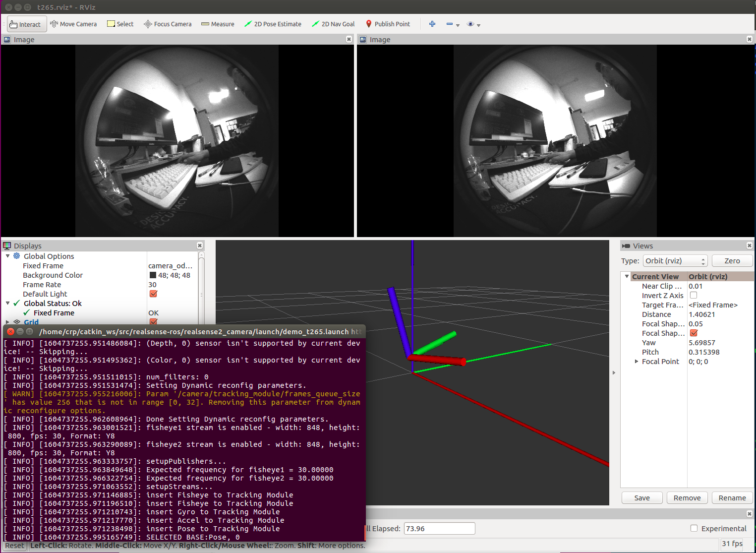Select the Select tool in the toolbar
This screenshot has height=553, width=756.
pos(120,24)
